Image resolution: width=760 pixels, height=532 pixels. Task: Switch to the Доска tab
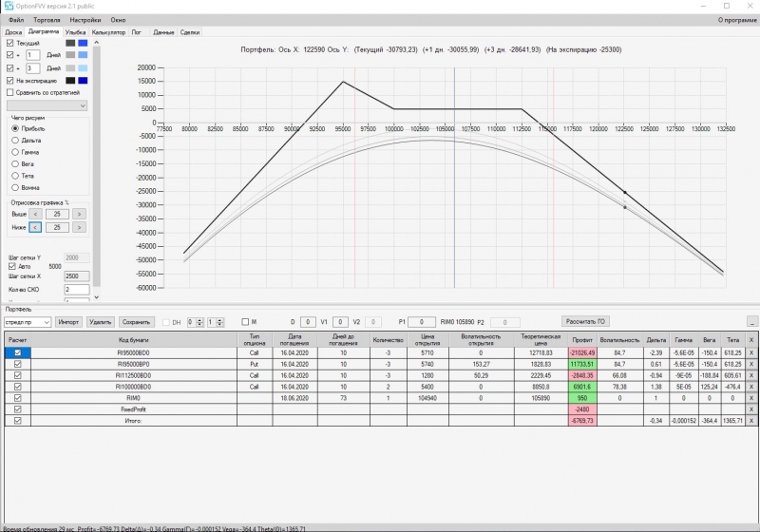coord(13,32)
